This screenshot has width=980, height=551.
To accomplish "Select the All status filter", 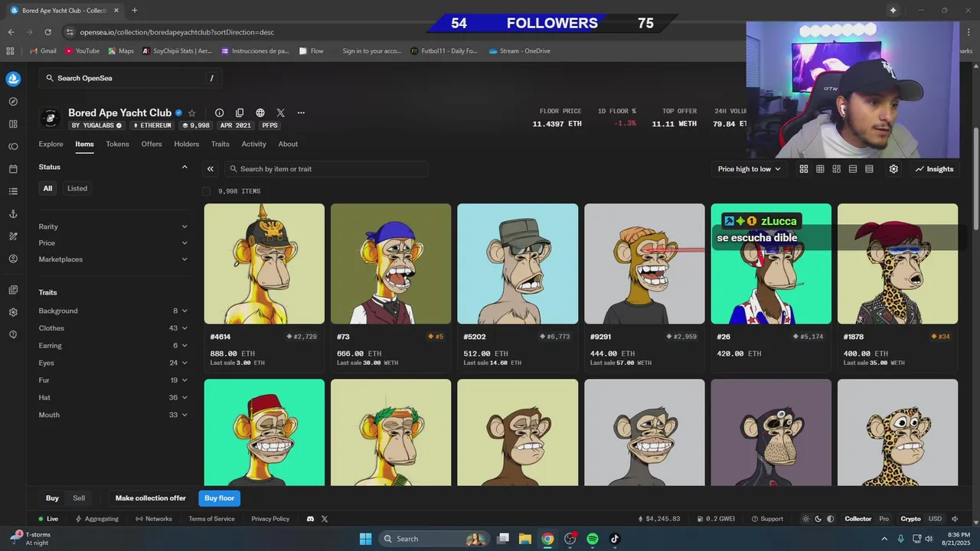I will coord(47,188).
